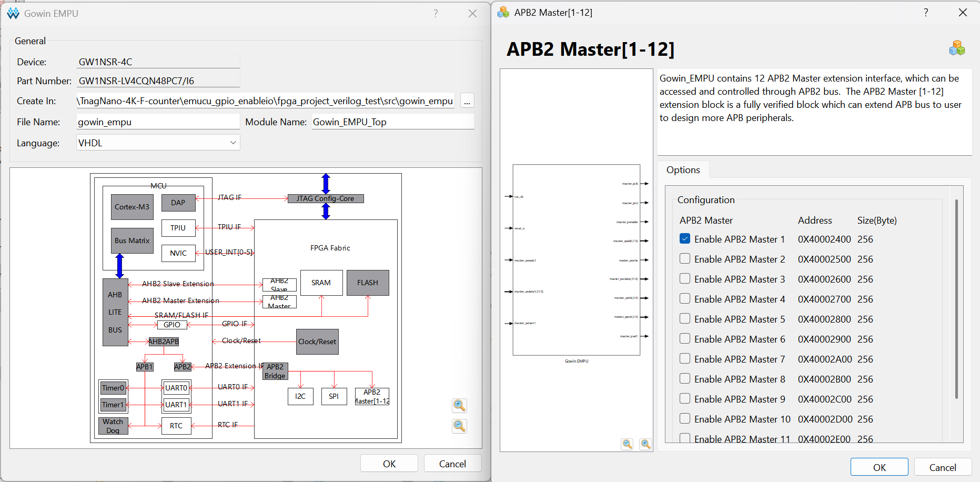
Task: Click the DAP block in the diagram
Action: pyautogui.click(x=178, y=203)
